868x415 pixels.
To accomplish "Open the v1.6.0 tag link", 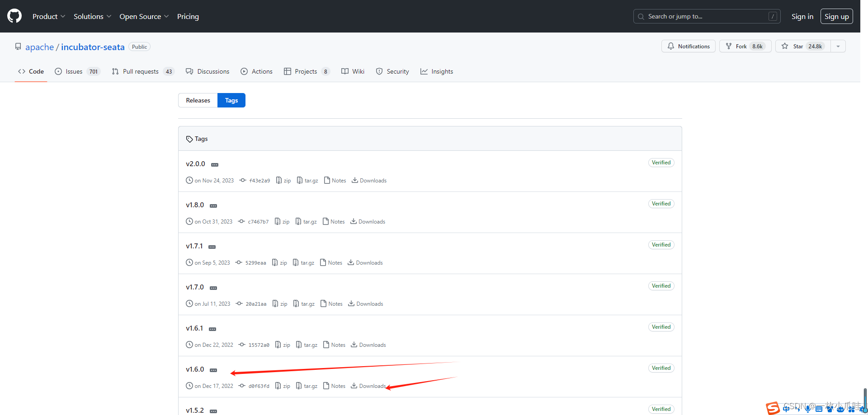I will tap(195, 369).
